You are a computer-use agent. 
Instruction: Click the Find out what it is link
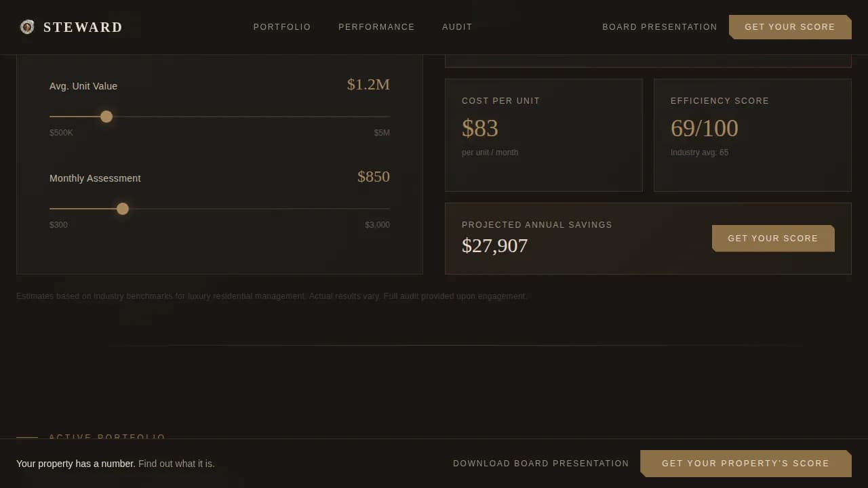point(176,464)
